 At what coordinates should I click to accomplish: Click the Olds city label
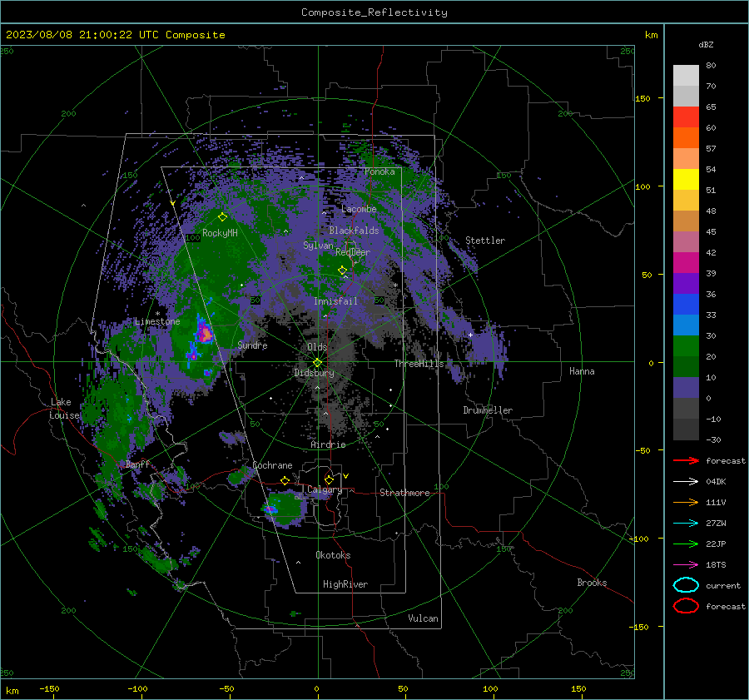click(317, 347)
